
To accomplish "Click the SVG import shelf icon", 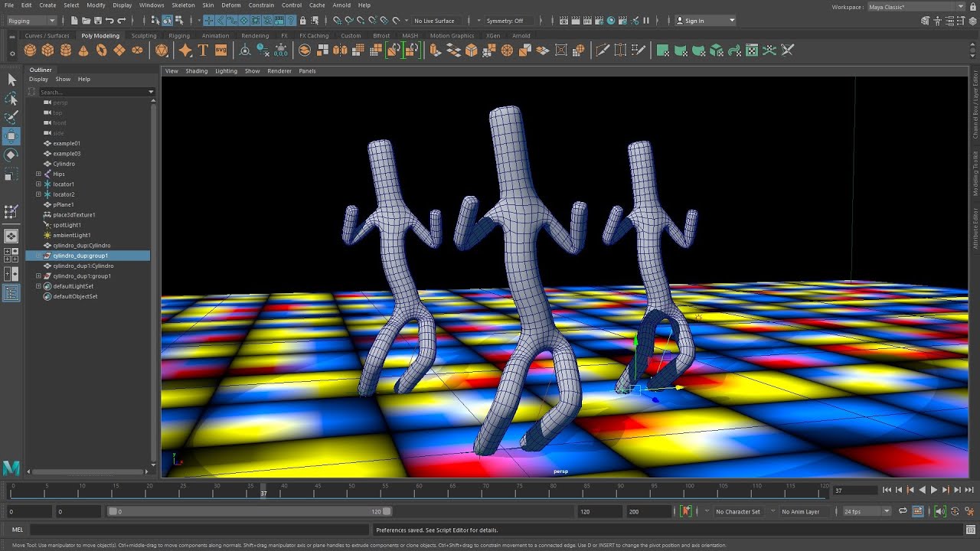I will (x=220, y=51).
